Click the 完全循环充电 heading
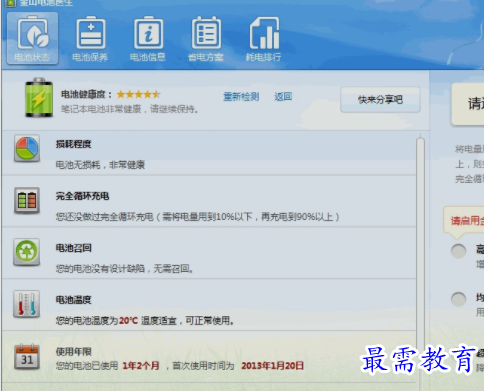 tap(82, 196)
